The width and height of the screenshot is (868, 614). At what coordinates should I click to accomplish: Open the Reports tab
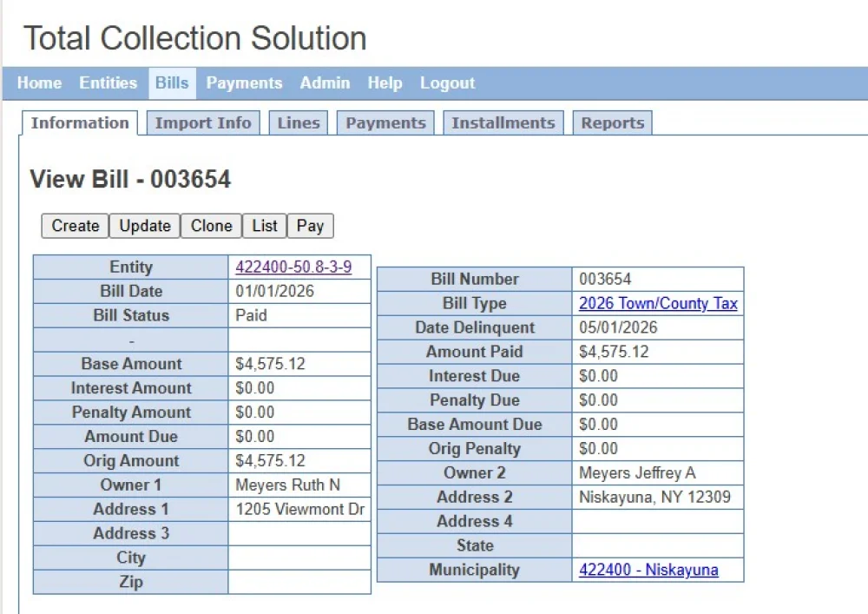pyautogui.click(x=613, y=123)
